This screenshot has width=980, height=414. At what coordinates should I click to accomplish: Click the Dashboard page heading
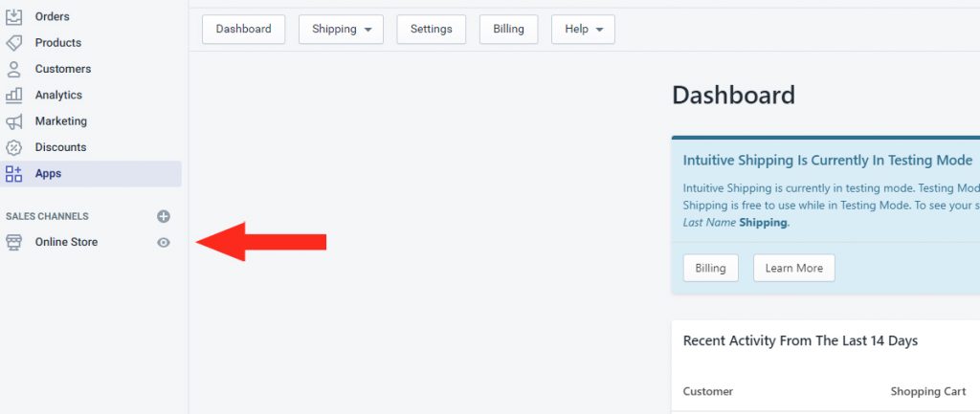click(x=734, y=96)
